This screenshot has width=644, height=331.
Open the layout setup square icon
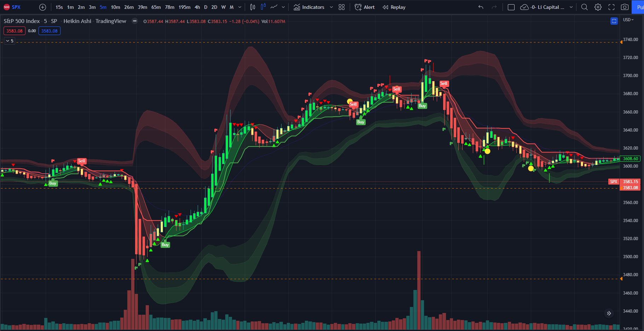(511, 7)
